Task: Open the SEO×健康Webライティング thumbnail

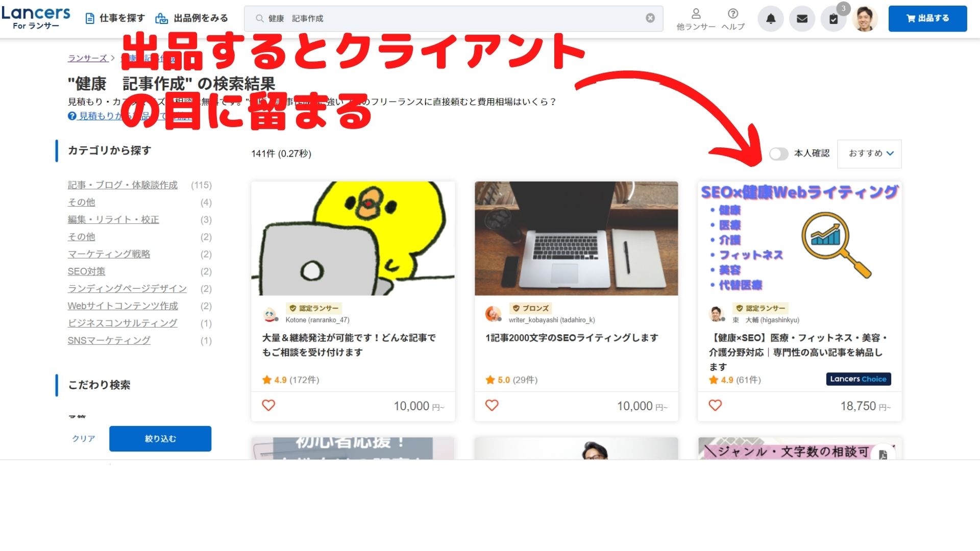Action: pos(800,238)
